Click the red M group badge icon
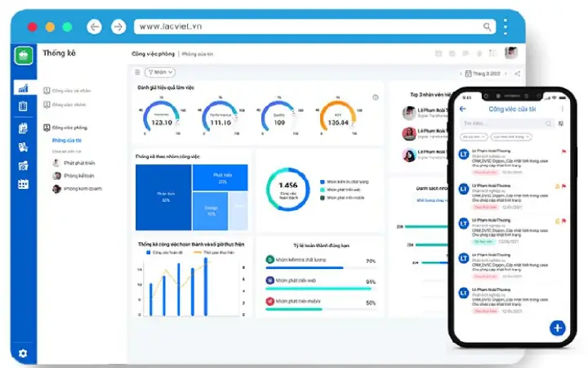The height and width of the screenshot is (368, 588). point(270,301)
